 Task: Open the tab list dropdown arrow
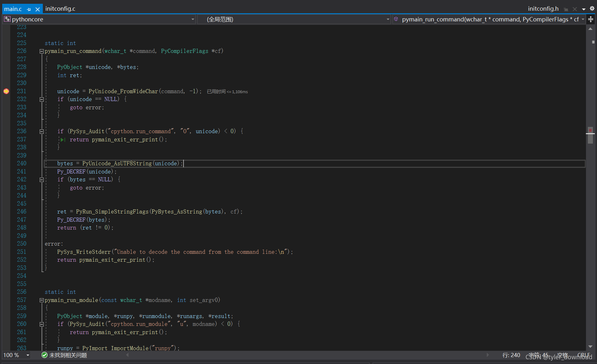point(583,9)
